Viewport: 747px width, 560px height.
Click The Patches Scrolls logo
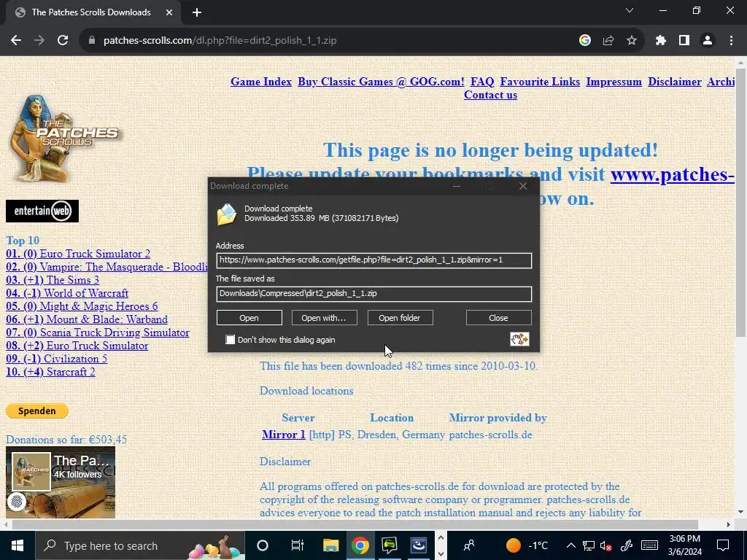click(x=64, y=138)
